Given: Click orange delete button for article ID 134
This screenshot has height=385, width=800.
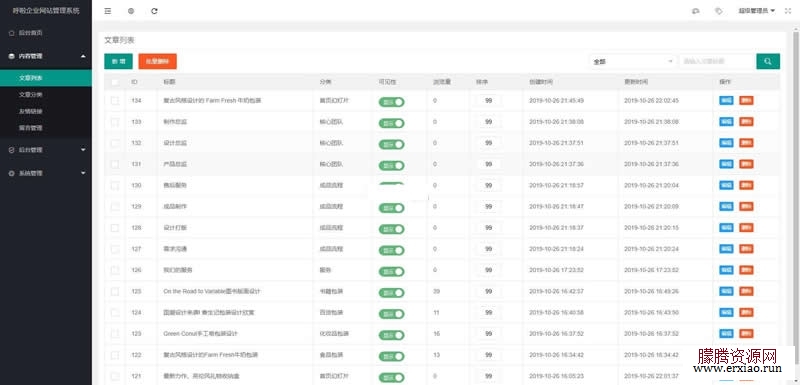Looking at the screenshot, I should pos(746,100).
